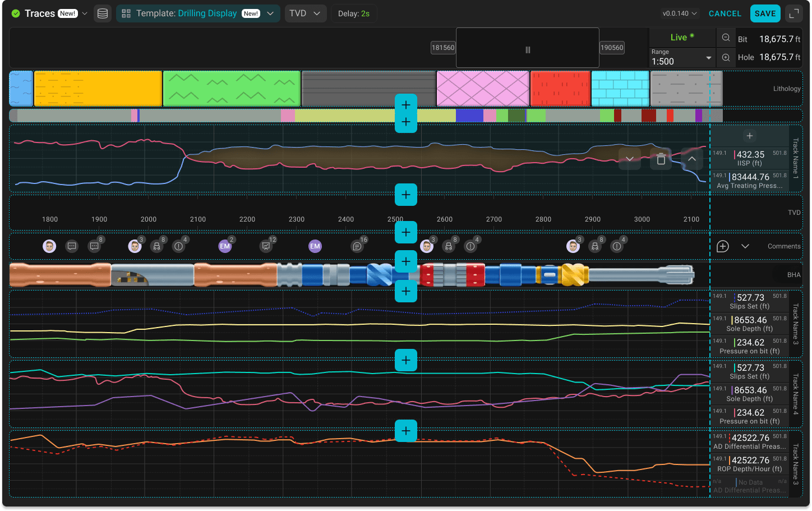Viewport: 812px width, 511px height.
Task: Select the red lithology block
Action: pyautogui.click(x=560, y=89)
